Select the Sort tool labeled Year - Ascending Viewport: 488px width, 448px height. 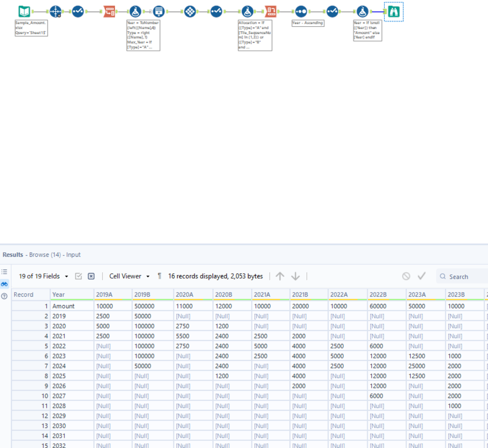point(301,11)
